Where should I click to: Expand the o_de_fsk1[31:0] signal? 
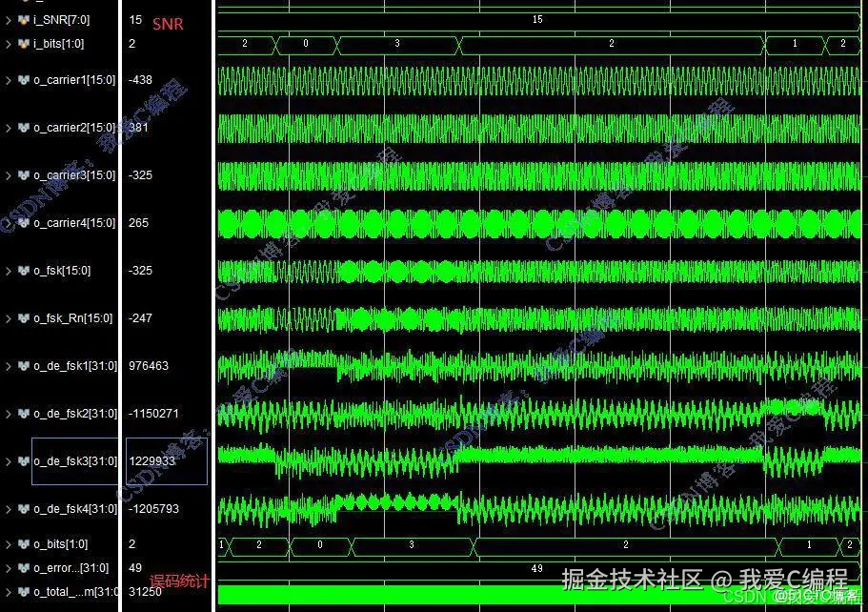[x=9, y=366]
